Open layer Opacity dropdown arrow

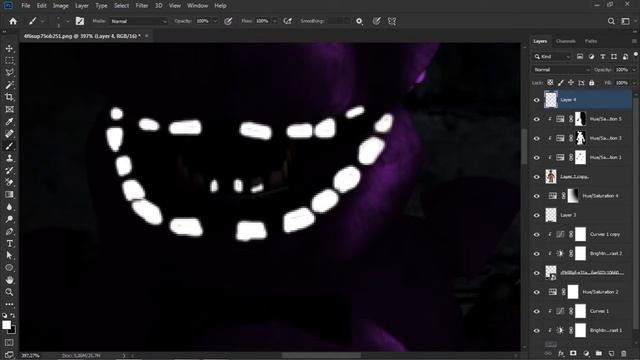[634, 70]
